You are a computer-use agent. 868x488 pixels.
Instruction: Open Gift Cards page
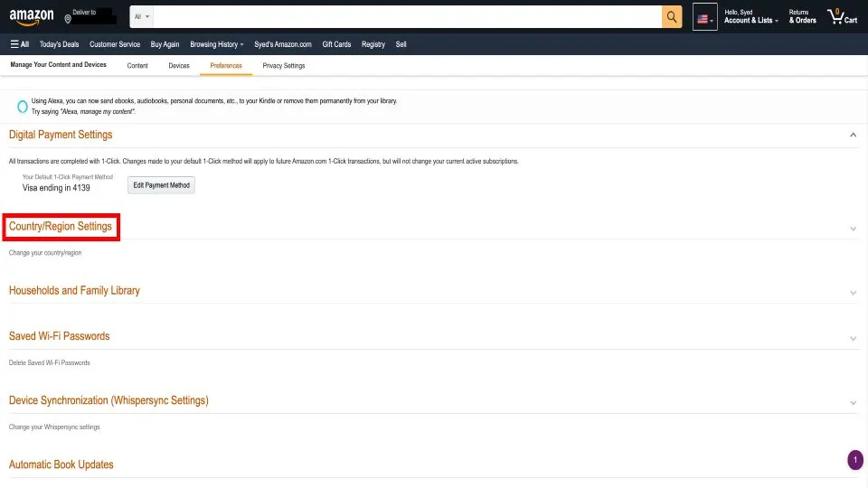click(x=336, y=44)
